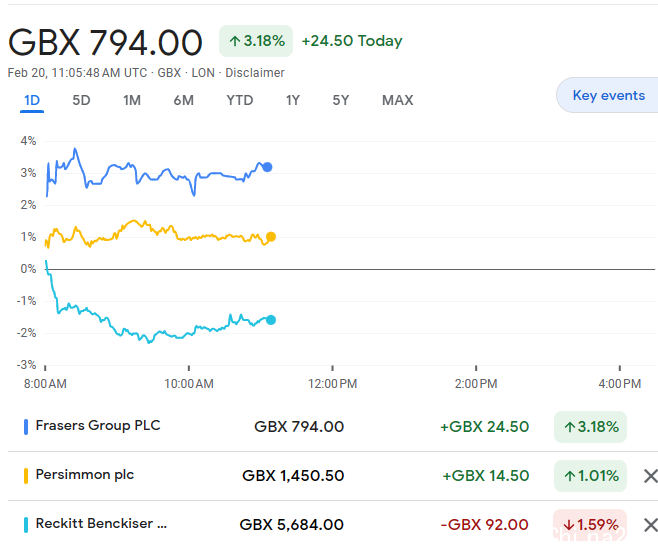The image size is (658, 549).
Task: Click the Feb 20 timestamp text
Action: (78, 73)
